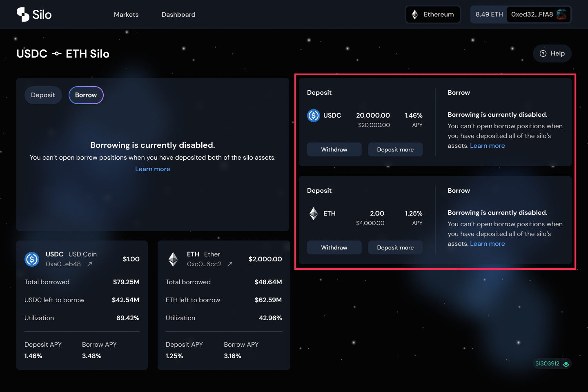
Task: Click the Help question mark icon
Action: [543, 53]
